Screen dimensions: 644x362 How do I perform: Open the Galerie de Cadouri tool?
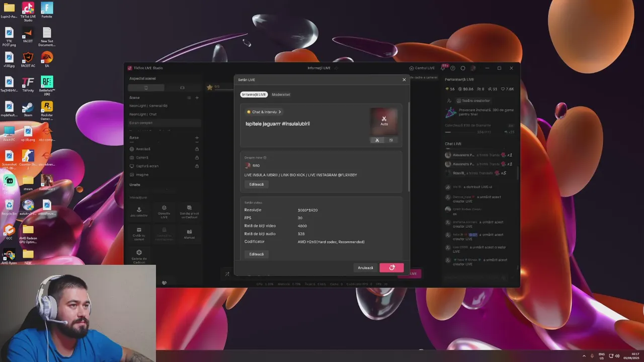coord(139,256)
